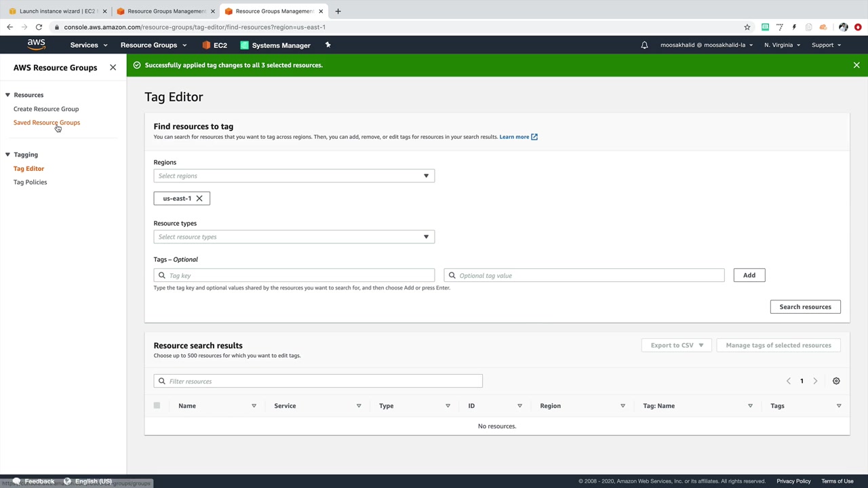Open the EC2 shortcut in the navbar
The width and height of the screenshot is (868, 488).
[215, 45]
